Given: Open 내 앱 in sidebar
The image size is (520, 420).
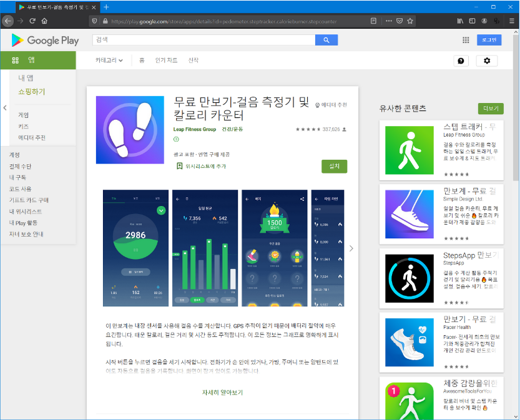Looking at the screenshot, I should tap(26, 78).
